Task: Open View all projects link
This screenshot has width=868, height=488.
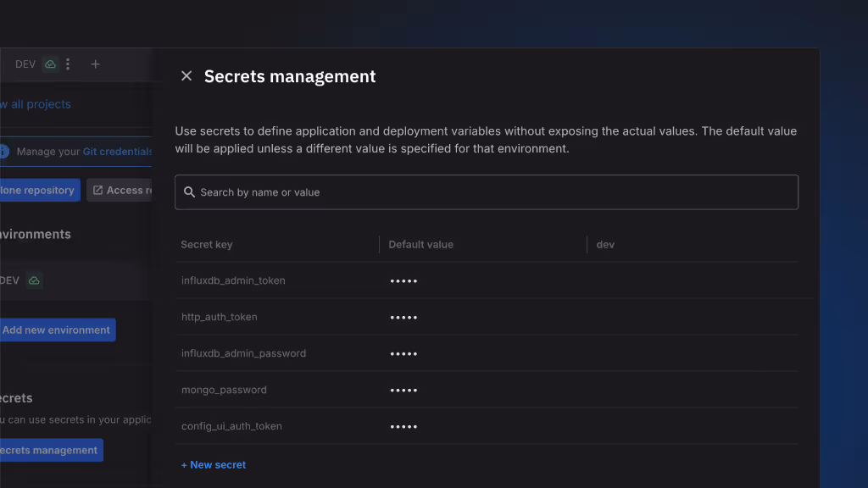Action: (36, 104)
